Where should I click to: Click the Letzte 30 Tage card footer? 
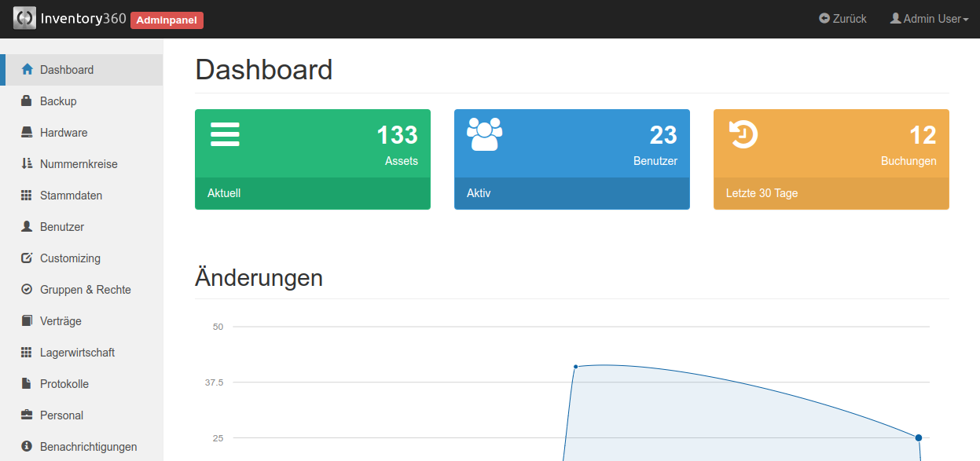click(831, 193)
